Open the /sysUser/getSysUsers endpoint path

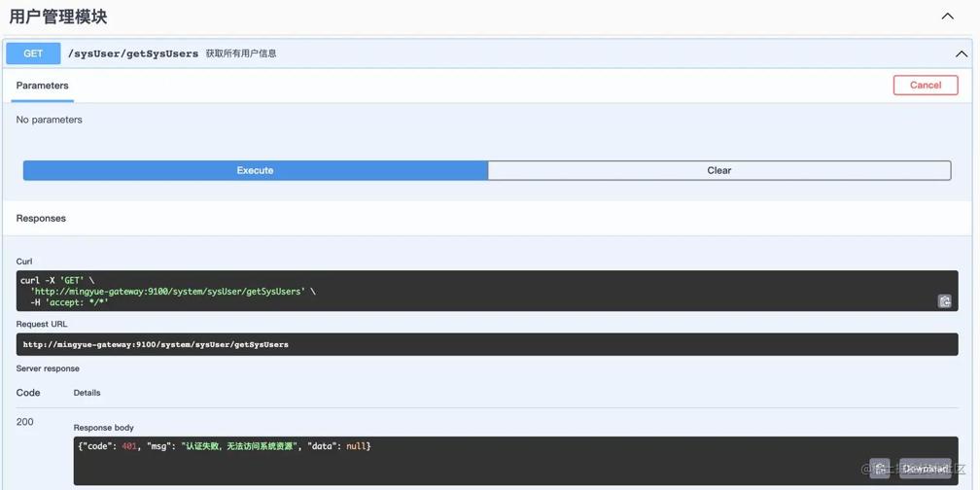pos(133,53)
